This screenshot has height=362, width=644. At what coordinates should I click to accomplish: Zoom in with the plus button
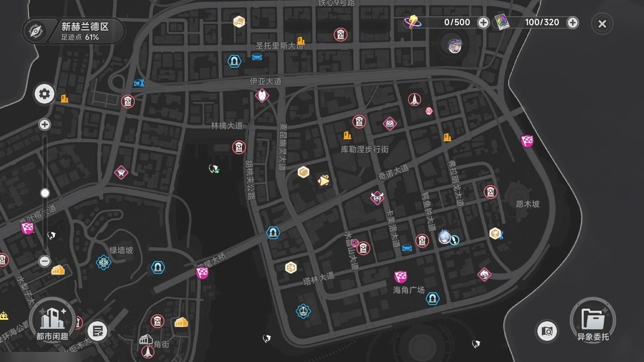pyautogui.click(x=45, y=124)
